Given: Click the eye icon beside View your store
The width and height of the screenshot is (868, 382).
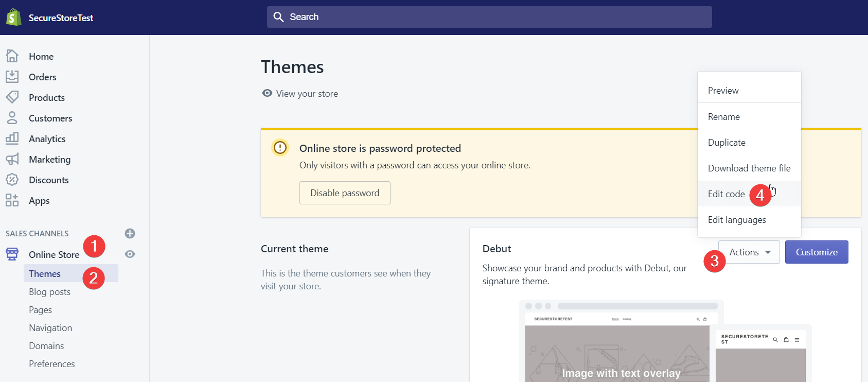Looking at the screenshot, I should click(267, 93).
